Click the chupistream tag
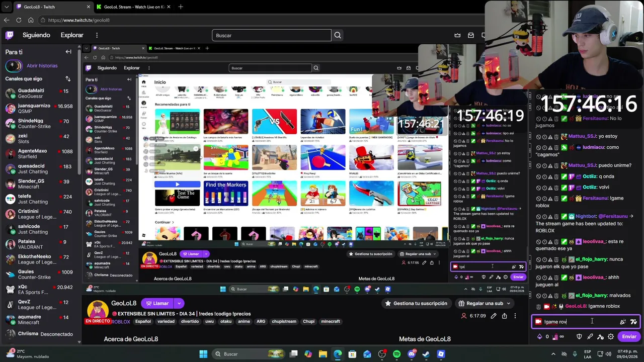644x362 pixels. [x=284, y=322]
